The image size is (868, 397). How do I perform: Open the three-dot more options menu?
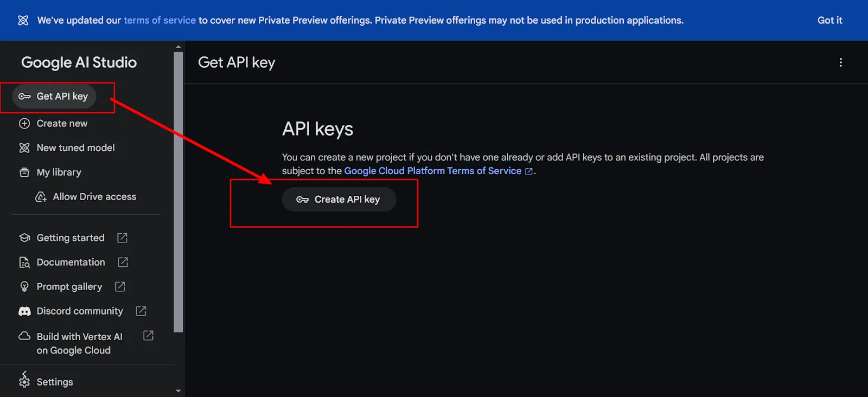coord(841,62)
